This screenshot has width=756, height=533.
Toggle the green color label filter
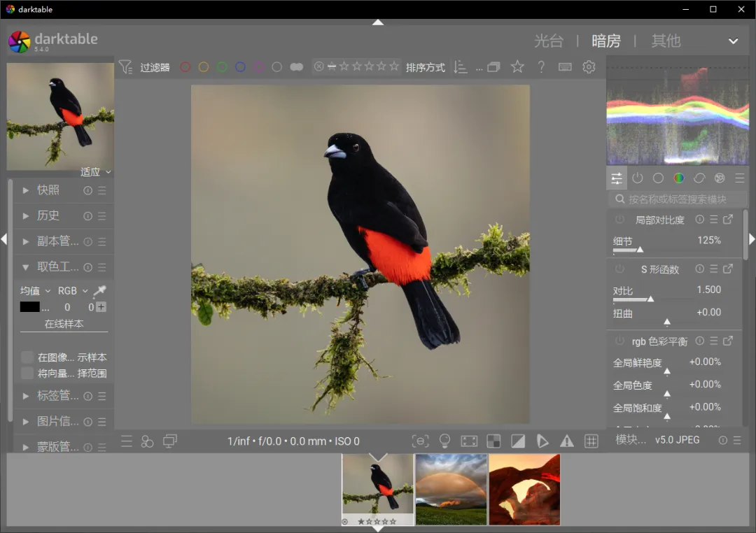[x=222, y=67]
